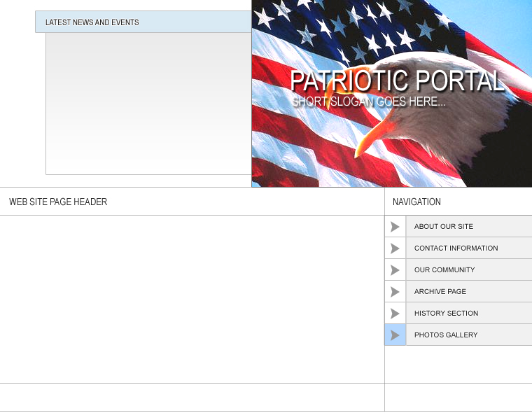Click the arrow icon beside About Our Site
532x420 pixels.
(x=395, y=227)
